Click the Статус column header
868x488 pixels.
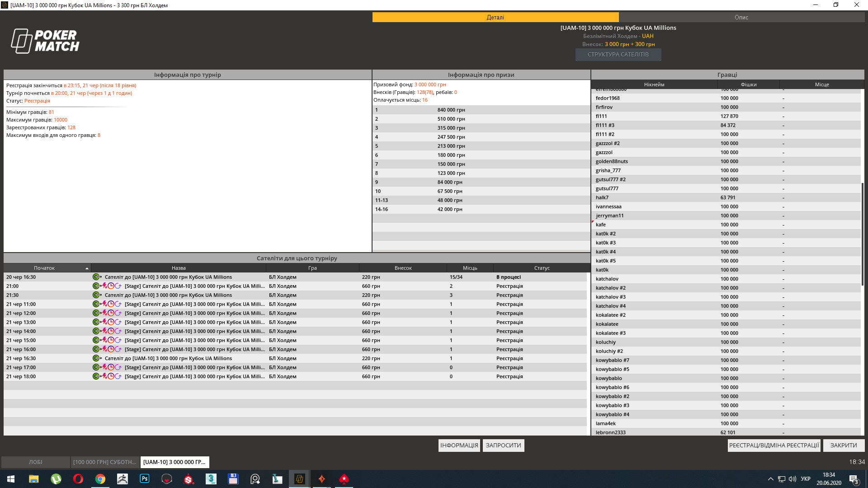[542, 268]
